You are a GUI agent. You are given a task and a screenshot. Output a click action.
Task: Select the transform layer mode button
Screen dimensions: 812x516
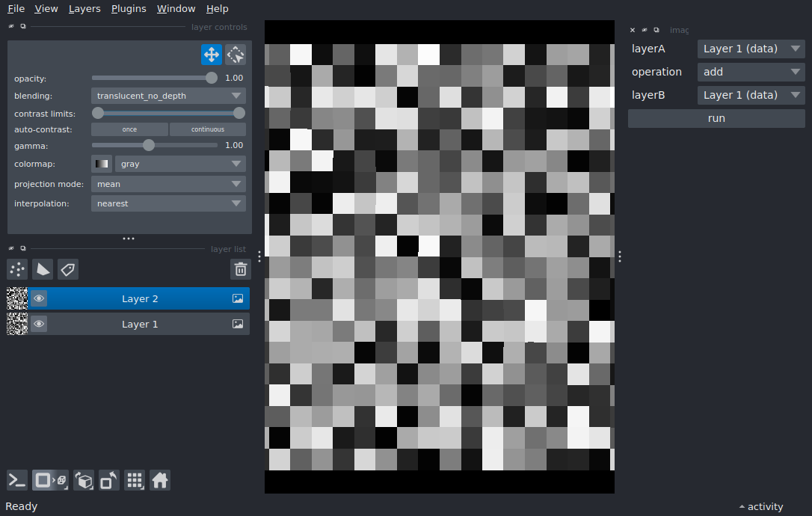(236, 55)
